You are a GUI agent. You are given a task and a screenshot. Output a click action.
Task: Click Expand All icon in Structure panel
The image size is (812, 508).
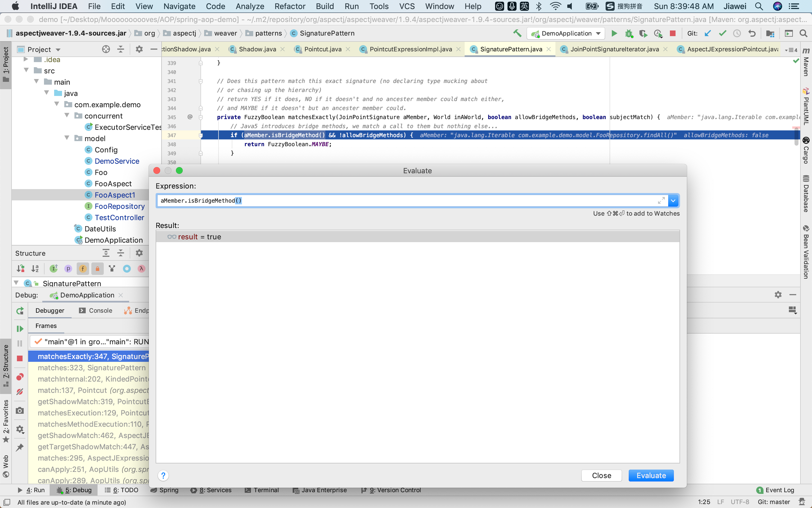point(106,253)
